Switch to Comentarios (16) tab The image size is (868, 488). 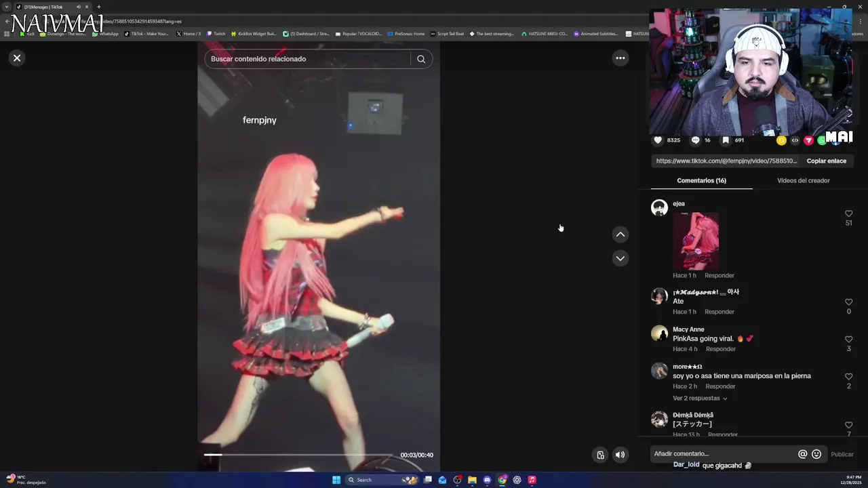[x=701, y=180]
